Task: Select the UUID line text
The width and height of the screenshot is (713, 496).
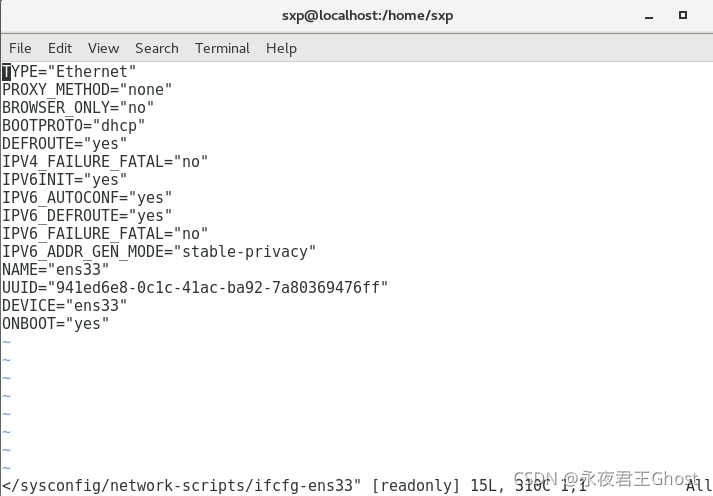Action: 195,287
